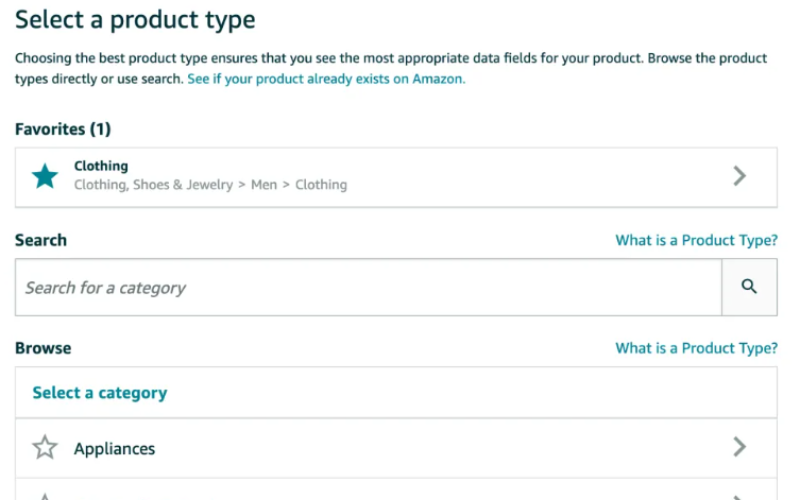Favorite Appliances with the outline star
The height and width of the screenshot is (500, 800).
45,447
